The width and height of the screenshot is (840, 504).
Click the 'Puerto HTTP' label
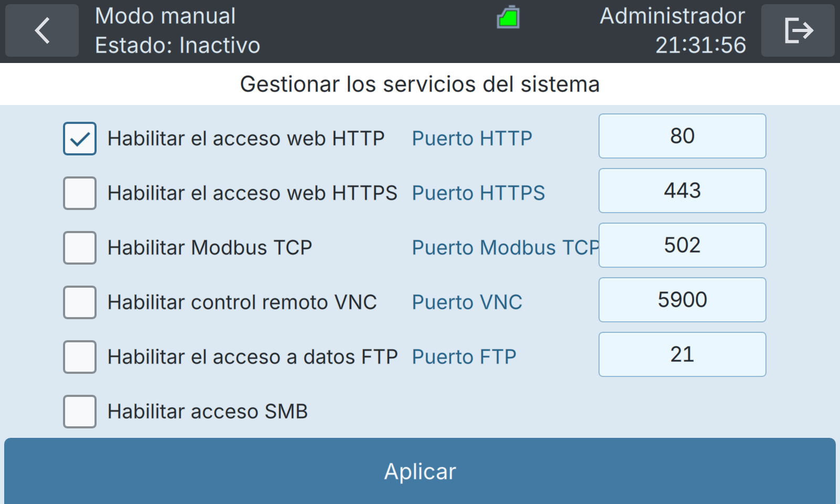pyautogui.click(x=472, y=139)
